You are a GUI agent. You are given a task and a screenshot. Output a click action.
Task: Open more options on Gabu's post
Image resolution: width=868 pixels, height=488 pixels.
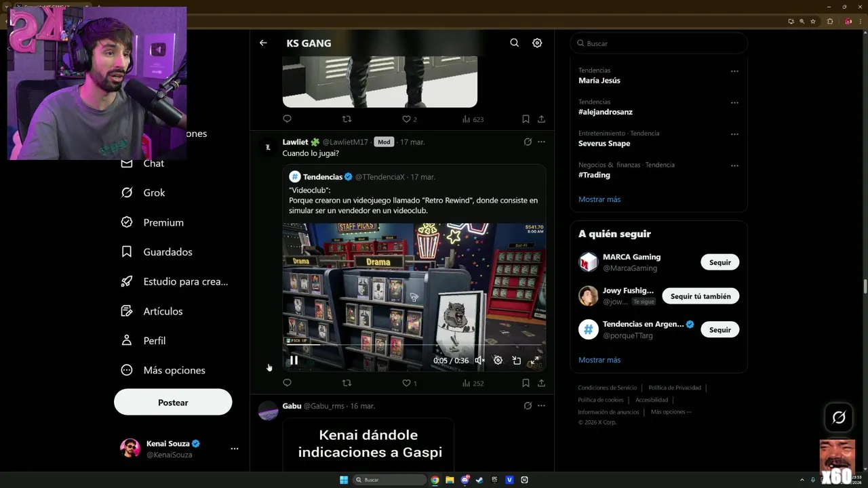click(541, 405)
